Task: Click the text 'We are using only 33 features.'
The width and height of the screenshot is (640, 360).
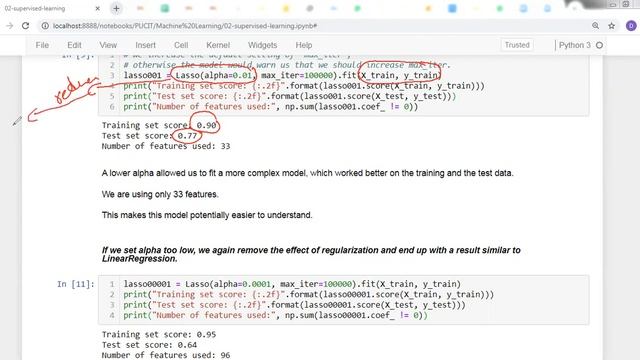Action: tap(160, 194)
